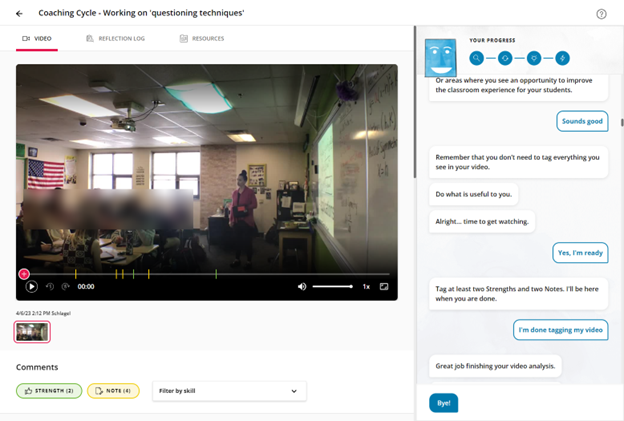Mute the video with the speaker icon
The image size is (624, 421).
pos(302,287)
